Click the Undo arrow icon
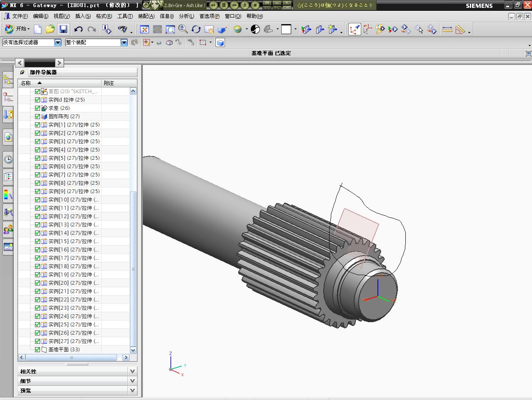 tap(78, 29)
